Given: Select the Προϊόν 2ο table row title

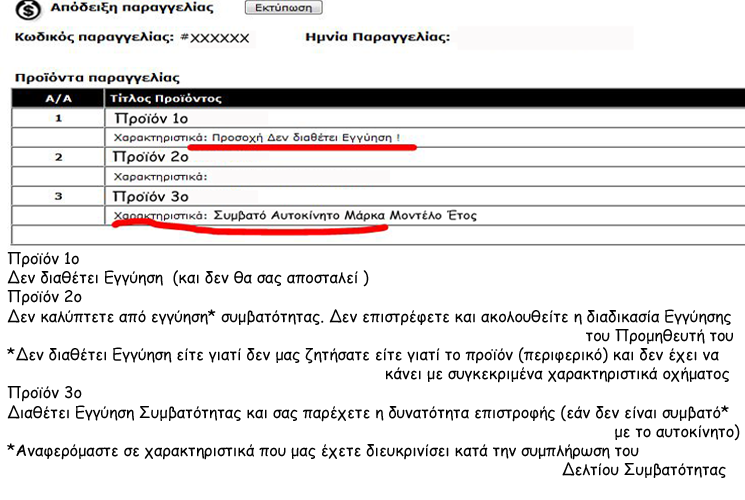Looking at the screenshot, I should pos(151,157).
